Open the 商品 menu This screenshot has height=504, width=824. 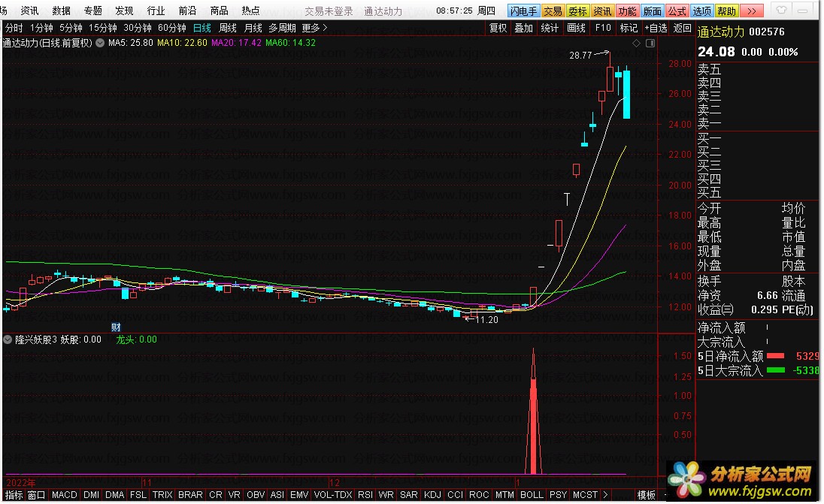tap(219, 11)
